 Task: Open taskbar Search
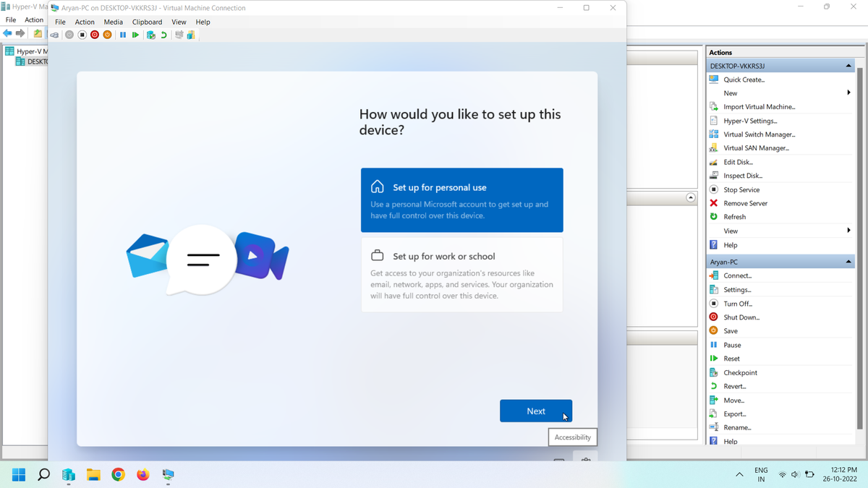(x=43, y=475)
